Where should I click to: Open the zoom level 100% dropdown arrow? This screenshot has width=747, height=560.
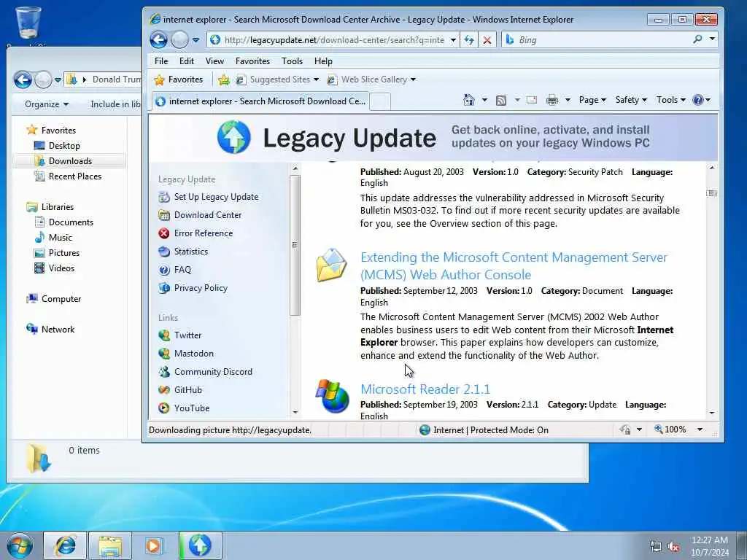(x=700, y=429)
